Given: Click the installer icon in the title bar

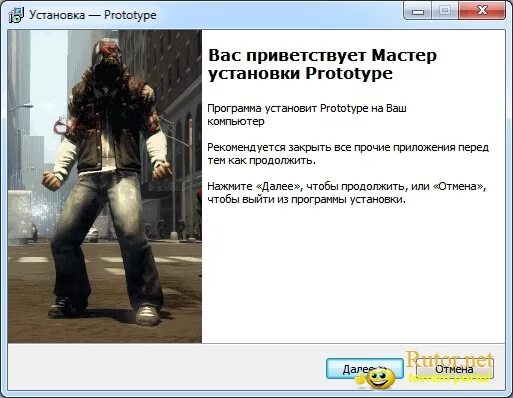Looking at the screenshot, I should [x=16, y=15].
